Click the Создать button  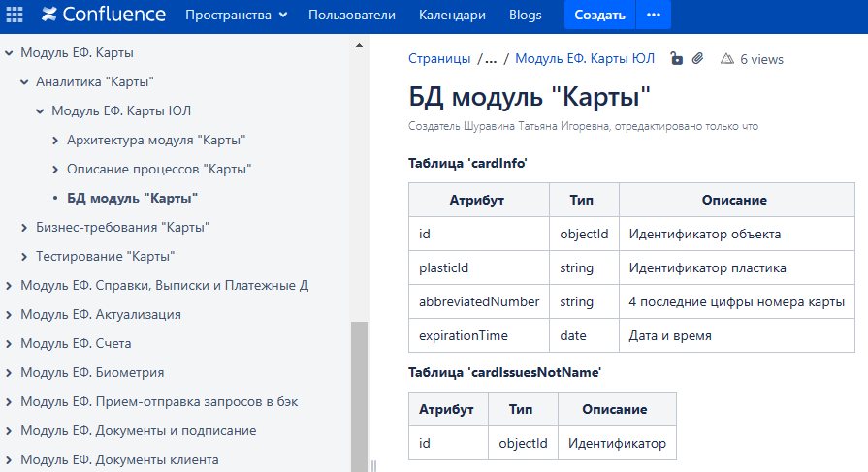599,15
